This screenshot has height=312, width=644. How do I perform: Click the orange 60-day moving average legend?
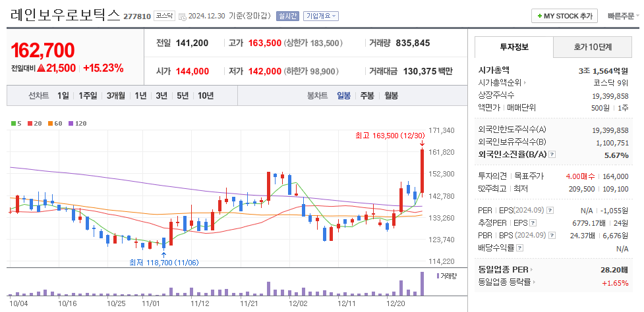point(55,123)
